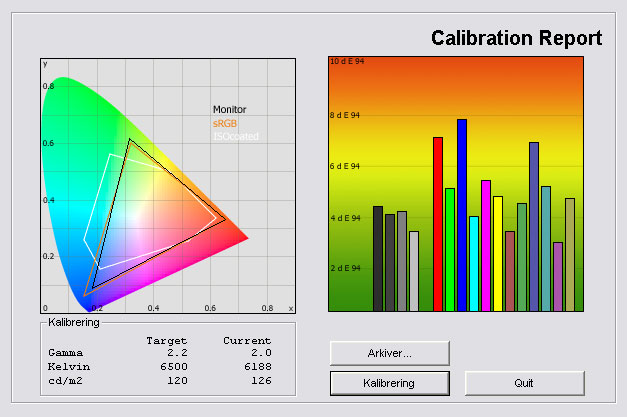Click the Current column header
Image resolution: width=627 pixels, height=417 pixels.
(247, 341)
